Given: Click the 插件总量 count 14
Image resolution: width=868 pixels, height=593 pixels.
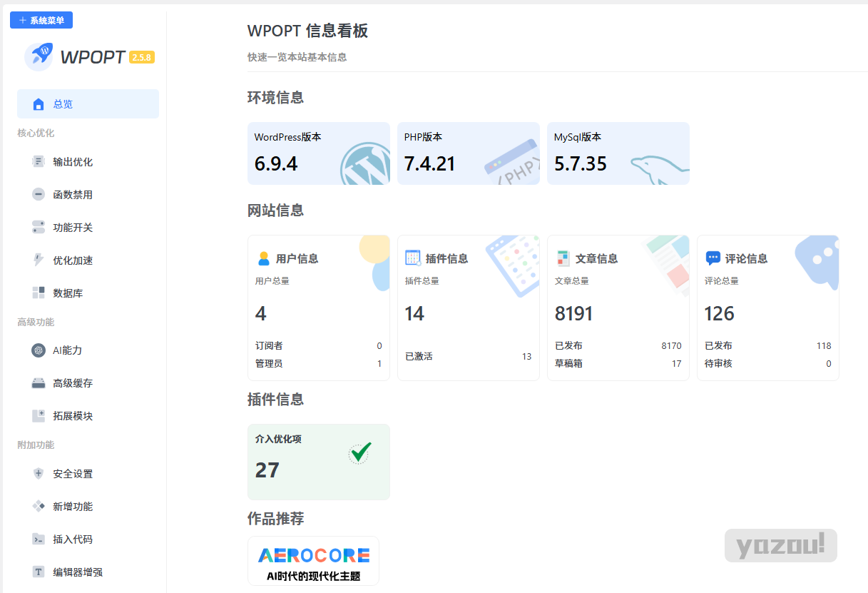Looking at the screenshot, I should coord(414,314).
